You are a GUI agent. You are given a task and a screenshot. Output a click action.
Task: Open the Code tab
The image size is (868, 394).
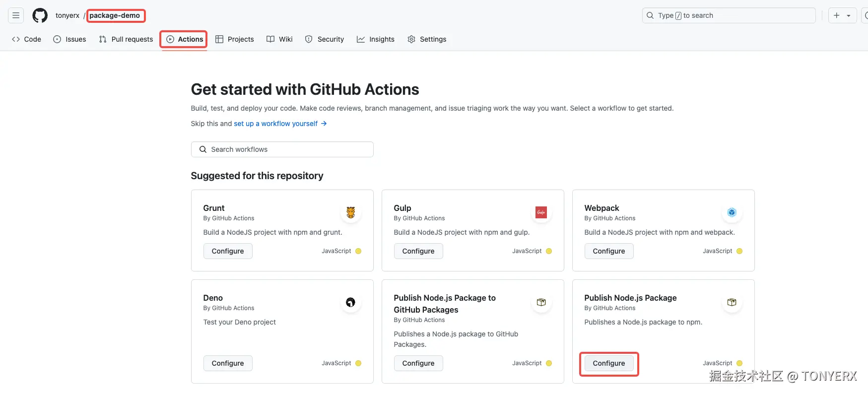coord(27,39)
